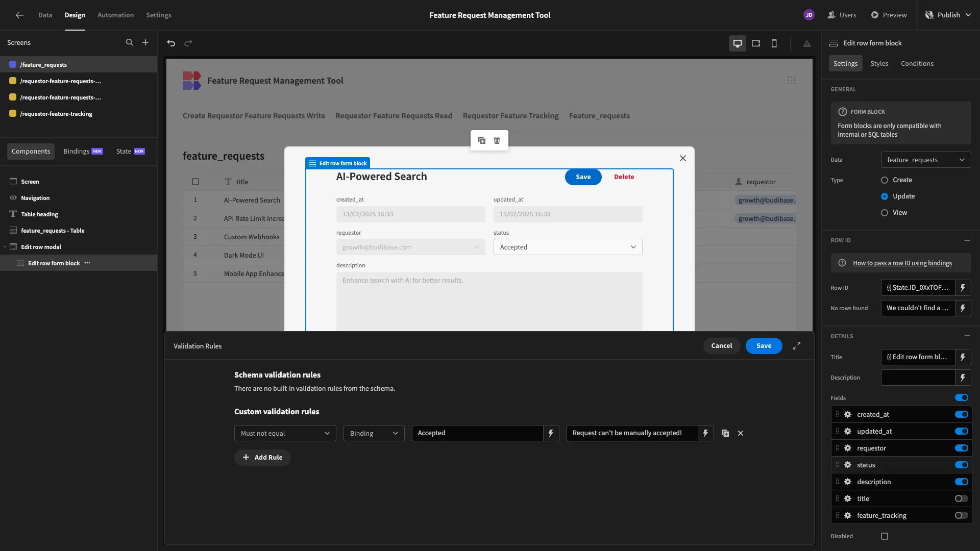
Task: Add a new screen with plus icon
Action: (145, 42)
